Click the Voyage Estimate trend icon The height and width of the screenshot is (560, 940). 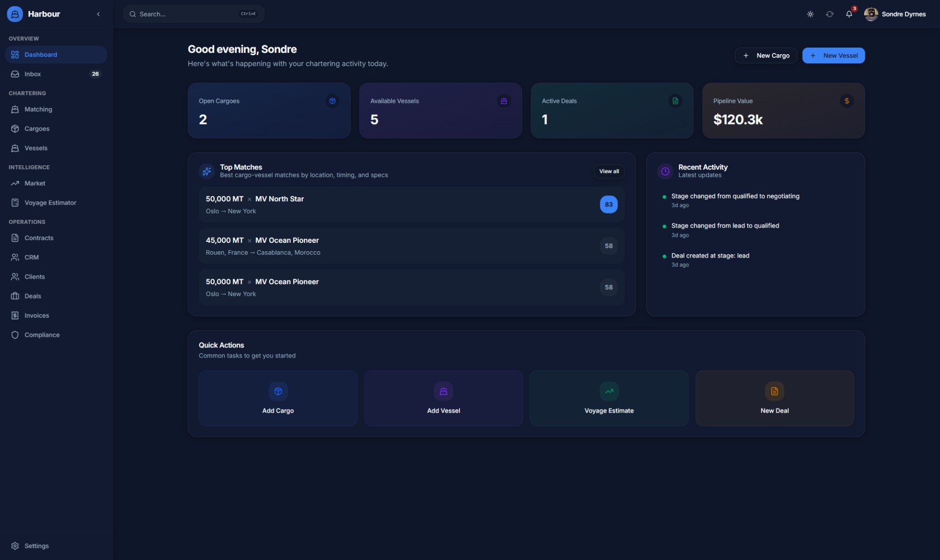click(609, 391)
